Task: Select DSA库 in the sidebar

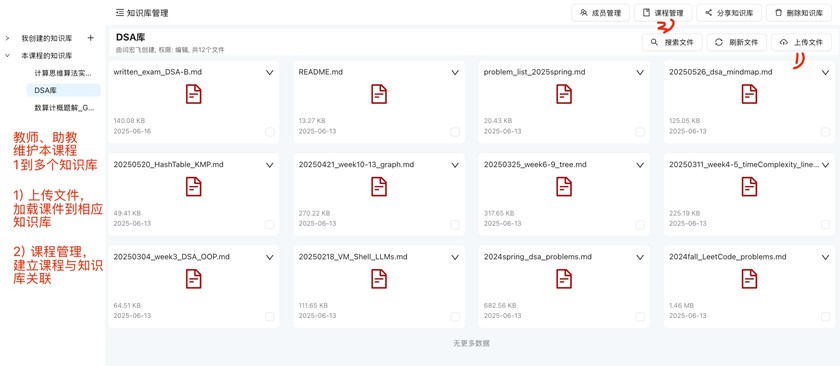Action: [x=64, y=90]
